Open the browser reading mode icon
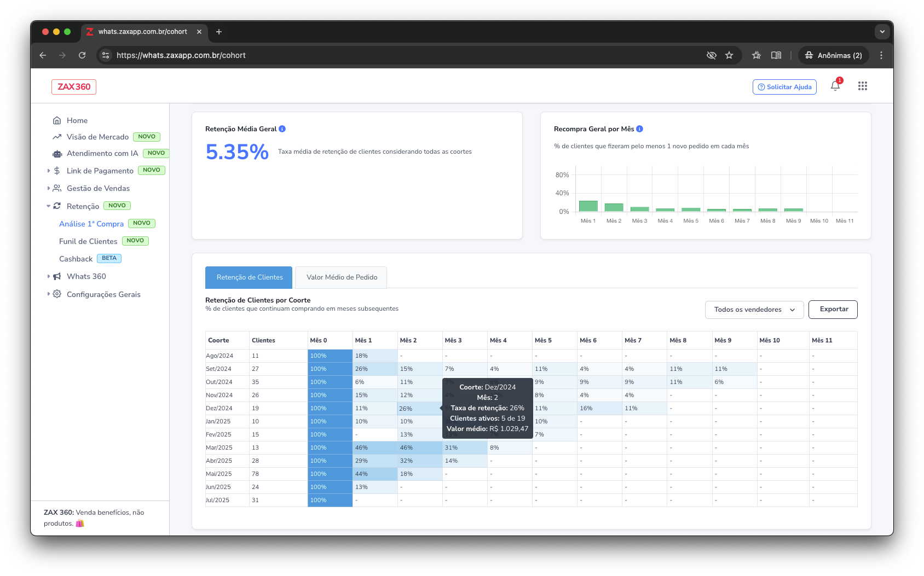 [x=776, y=55]
